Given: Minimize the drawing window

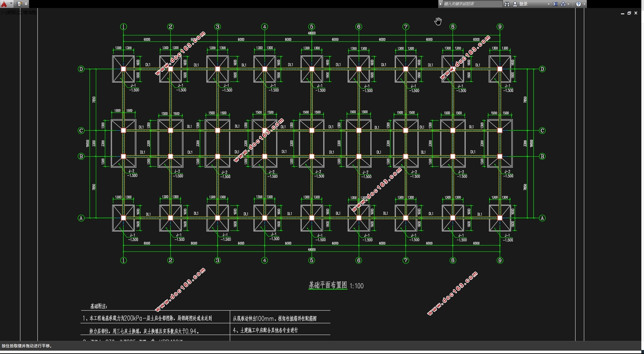Looking at the screenshot, I should [623, 13].
